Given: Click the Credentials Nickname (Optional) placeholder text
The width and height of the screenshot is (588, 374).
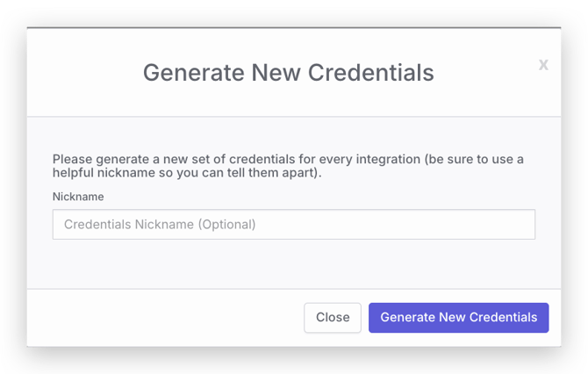Looking at the screenshot, I should coord(160,225).
